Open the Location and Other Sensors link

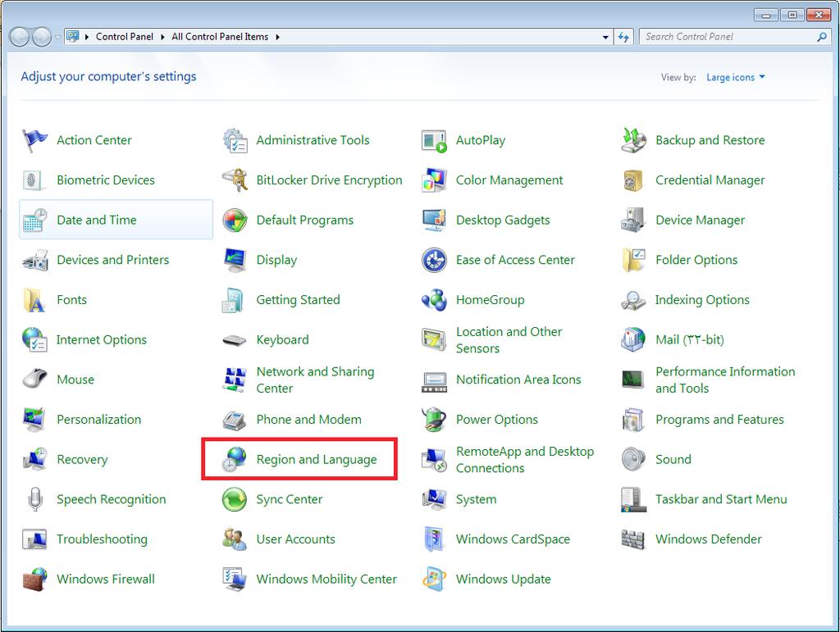point(509,340)
